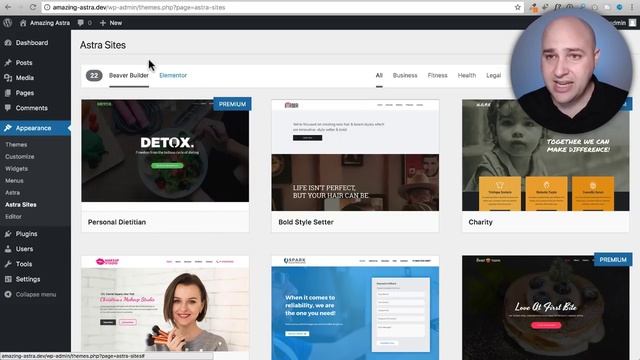Open the Menus submenu link
This screenshot has width=640, height=360.
coord(14,180)
